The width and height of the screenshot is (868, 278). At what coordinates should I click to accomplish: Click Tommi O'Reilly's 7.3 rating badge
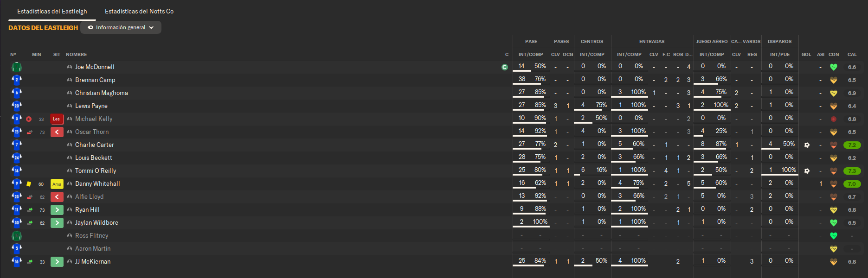(x=852, y=171)
